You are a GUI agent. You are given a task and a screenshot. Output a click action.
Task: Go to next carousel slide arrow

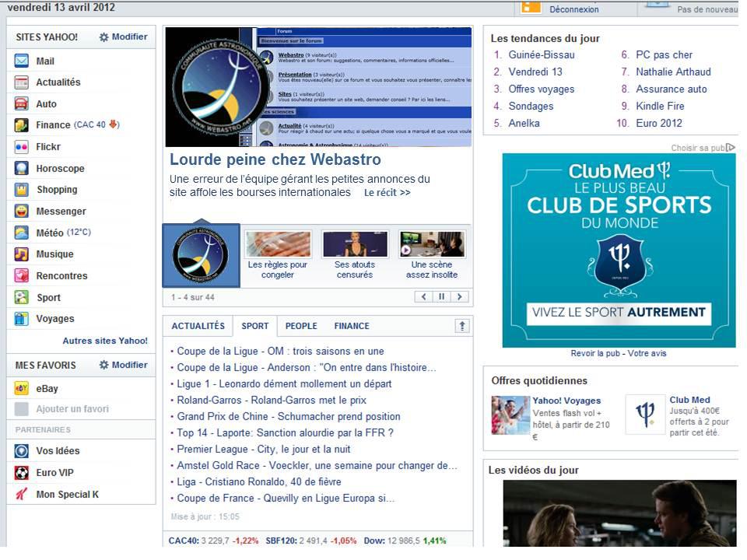[459, 296]
